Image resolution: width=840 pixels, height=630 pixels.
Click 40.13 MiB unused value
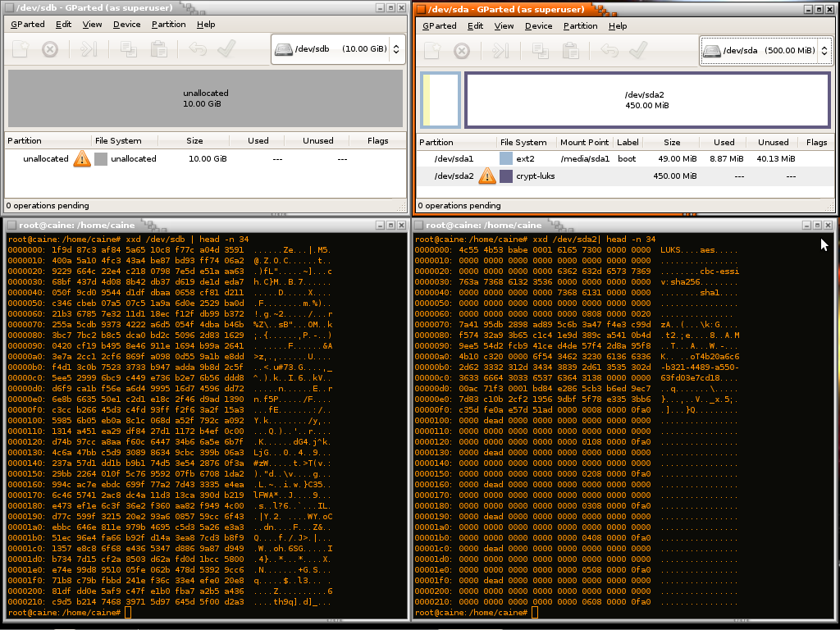776,158
